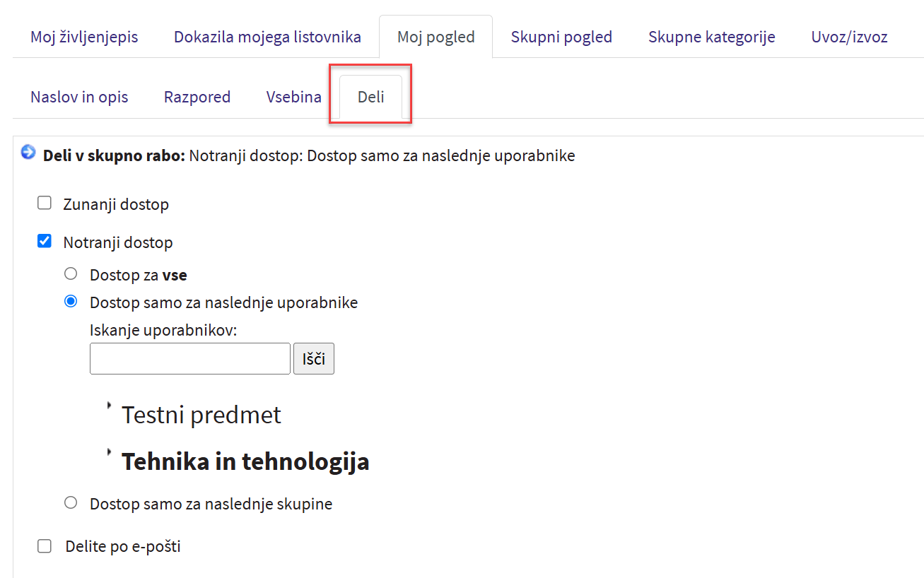924x578 pixels.
Task: Open the Vsebina sub-tab
Action: pos(293,97)
